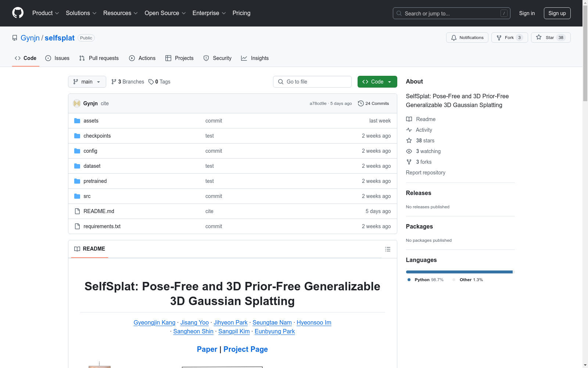588x368 pixels.
Task: Click the Sign in link
Action: [527, 13]
